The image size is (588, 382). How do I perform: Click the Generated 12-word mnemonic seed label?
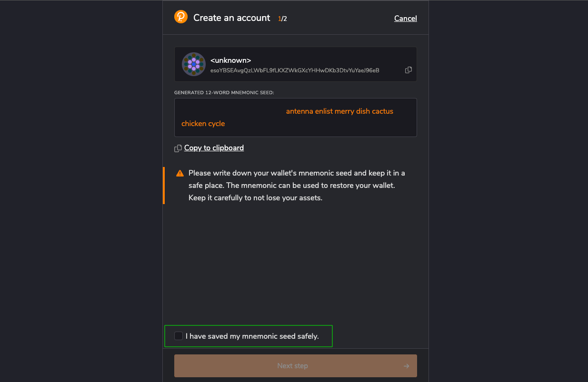pos(224,92)
